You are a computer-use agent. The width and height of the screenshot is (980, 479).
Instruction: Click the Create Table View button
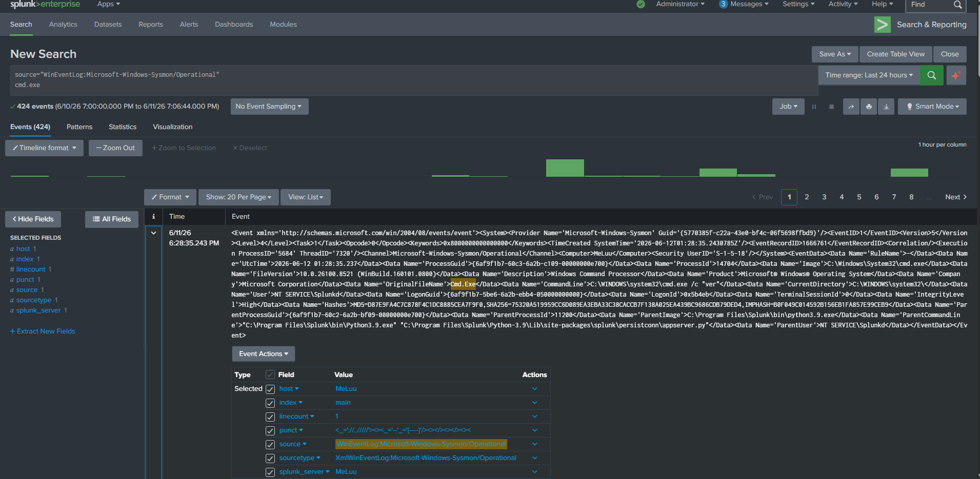tap(896, 54)
